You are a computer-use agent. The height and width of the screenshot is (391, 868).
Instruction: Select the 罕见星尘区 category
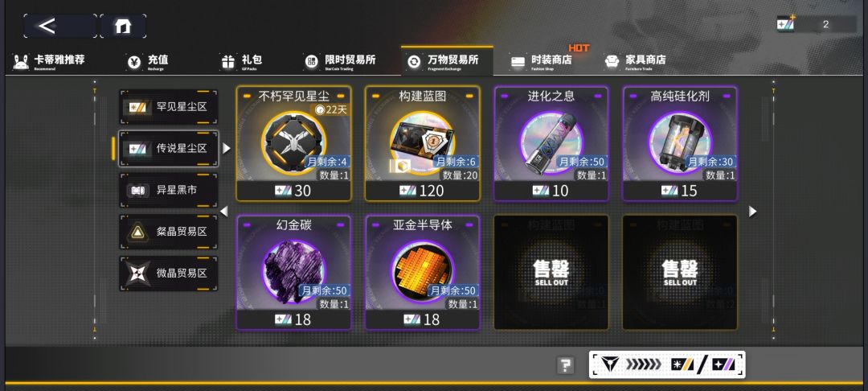click(168, 107)
